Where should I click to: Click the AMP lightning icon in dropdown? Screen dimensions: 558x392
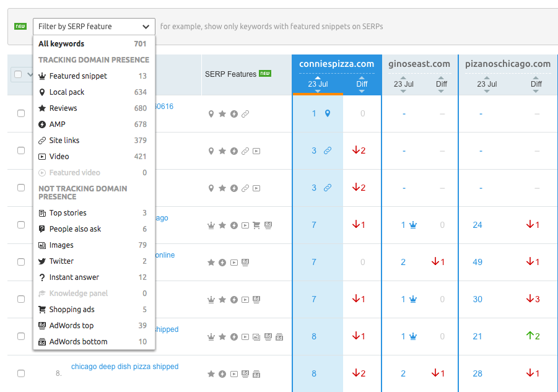click(x=42, y=124)
